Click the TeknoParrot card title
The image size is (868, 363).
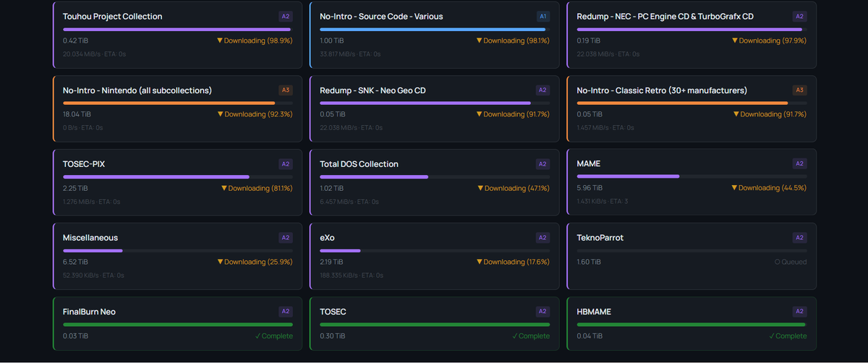[x=600, y=238]
